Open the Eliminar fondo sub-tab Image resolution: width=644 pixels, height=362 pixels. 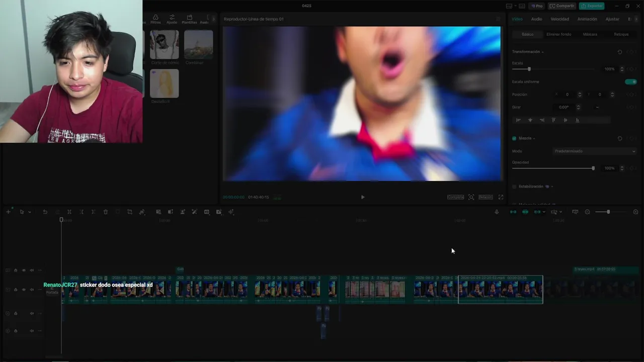click(558, 34)
